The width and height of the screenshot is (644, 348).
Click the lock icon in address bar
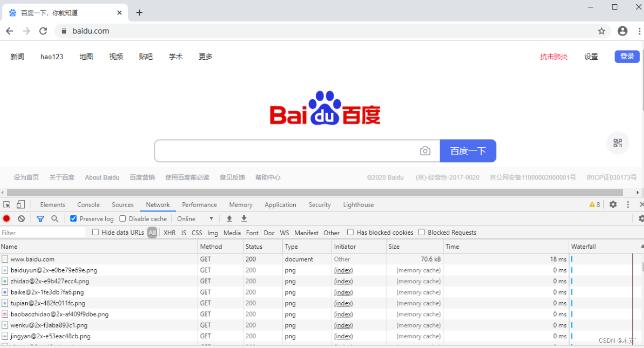(64, 31)
